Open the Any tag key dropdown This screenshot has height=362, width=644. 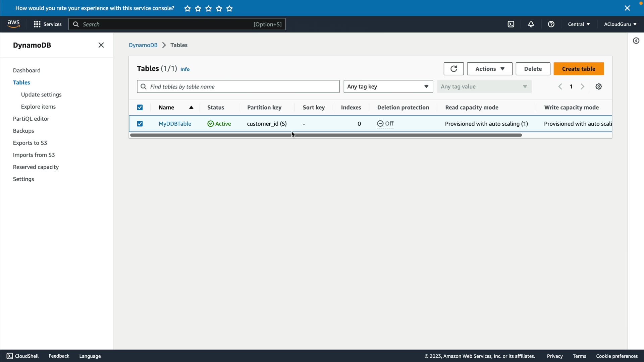click(388, 87)
